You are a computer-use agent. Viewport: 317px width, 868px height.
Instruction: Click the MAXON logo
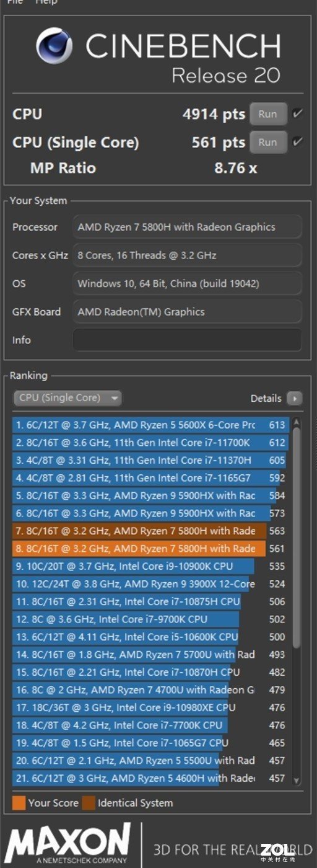point(68,843)
